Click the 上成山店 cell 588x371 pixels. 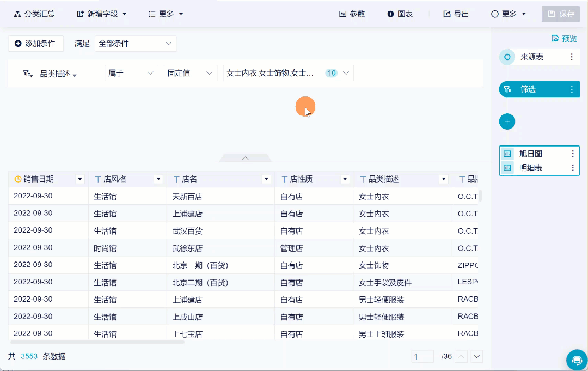point(187,318)
